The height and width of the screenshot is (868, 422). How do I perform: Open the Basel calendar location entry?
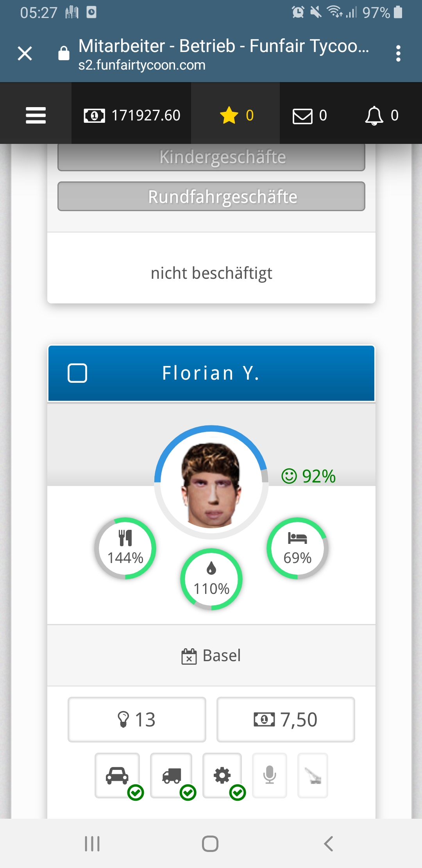tap(211, 656)
